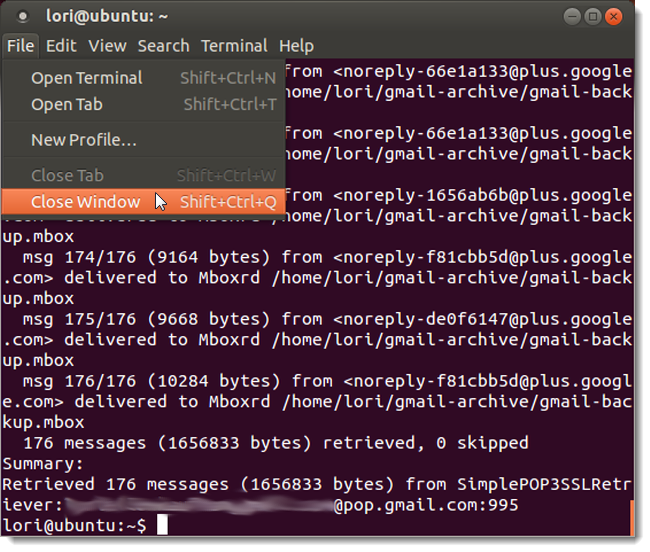Click the Summary: line in the terminal output
This screenshot has width=650, height=552.
pos(45,463)
